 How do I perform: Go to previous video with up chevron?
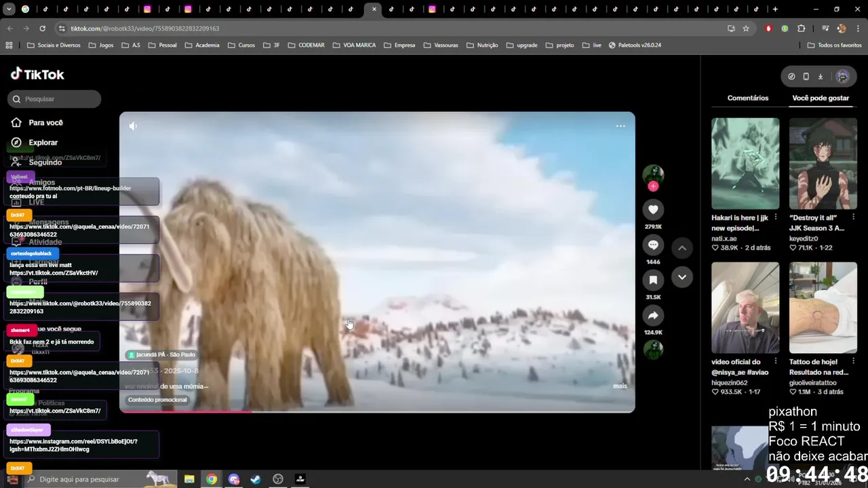point(682,248)
